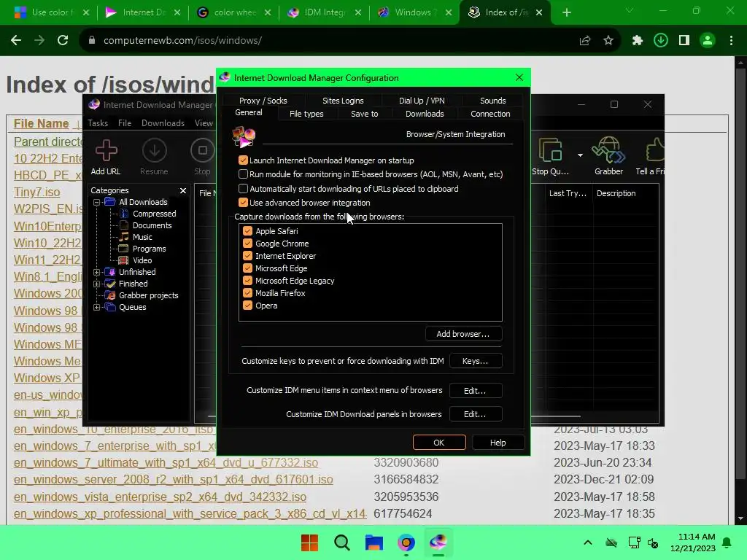This screenshot has width=747, height=560.
Task: Click browser back arrow
Action: 16,41
